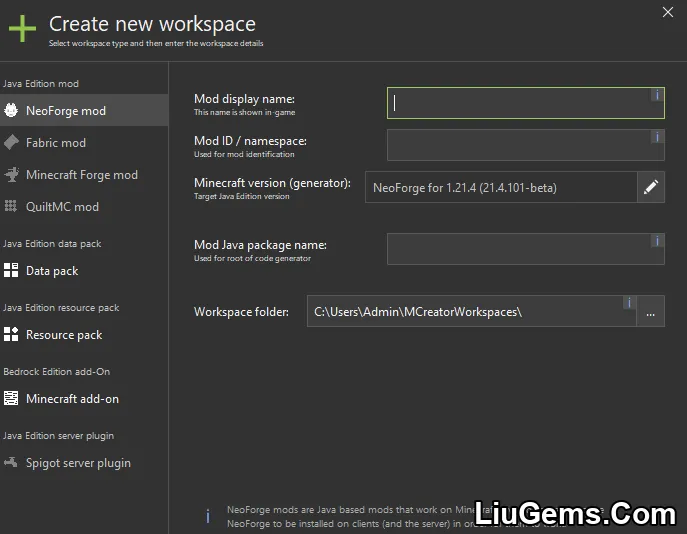This screenshot has height=534, width=687.
Task: Select Resource pack workspace type
Action: coord(84,334)
